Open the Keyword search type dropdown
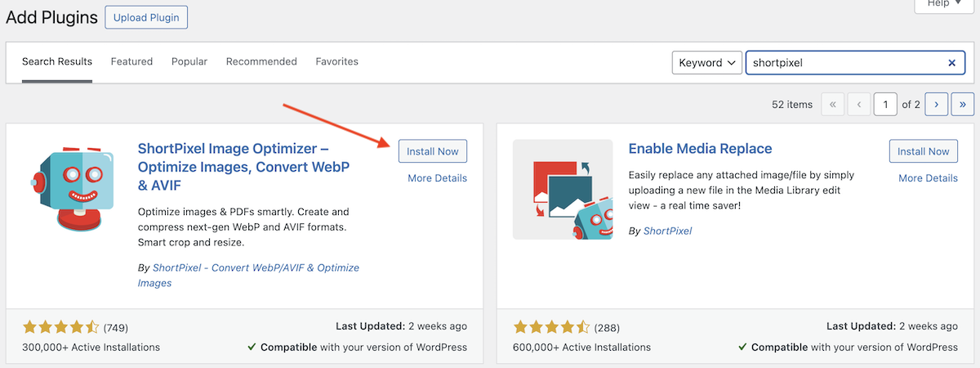The width and height of the screenshot is (980, 368). tap(706, 63)
